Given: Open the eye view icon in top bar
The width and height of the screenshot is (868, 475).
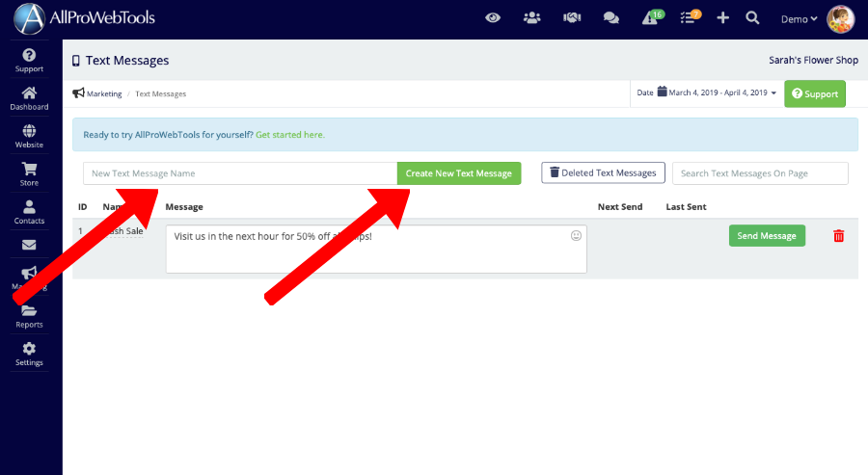Looking at the screenshot, I should [493, 18].
